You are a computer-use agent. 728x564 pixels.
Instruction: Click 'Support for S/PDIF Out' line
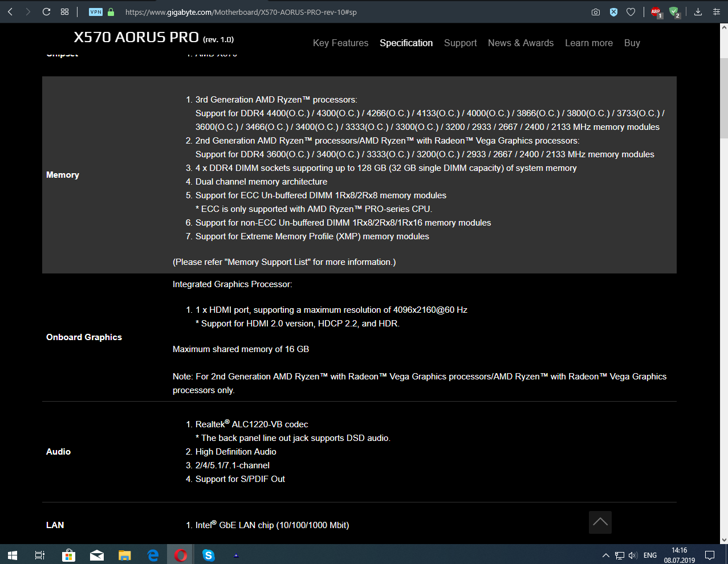[x=240, y=479]
